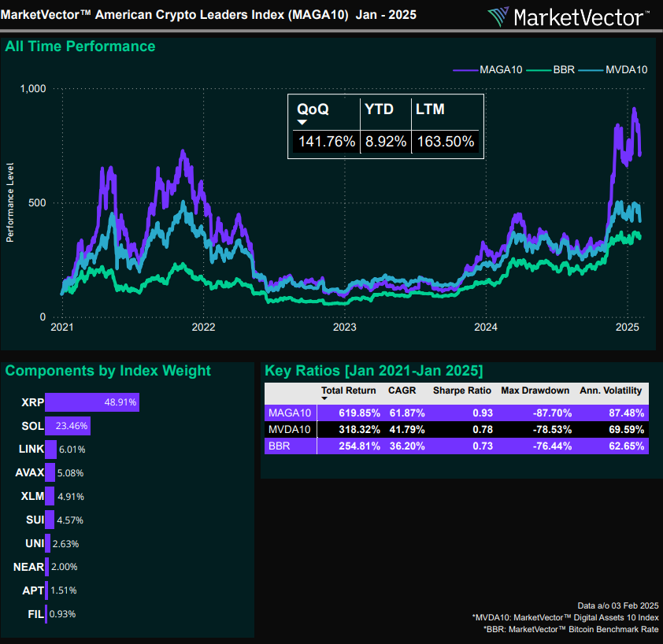This screenshot has width=663, height=644.
Task: Click the Components by Index Weight heading
Action: pos(108,371)
